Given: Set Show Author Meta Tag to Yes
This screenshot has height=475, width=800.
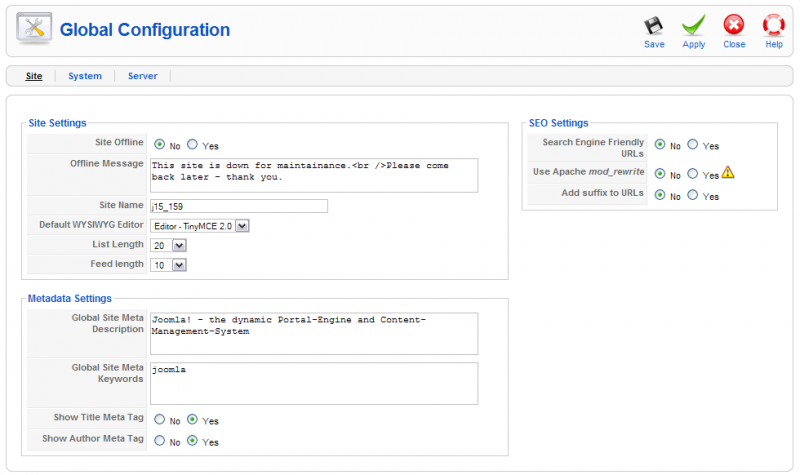Looking at the screenshot, I should coord(192,440).
